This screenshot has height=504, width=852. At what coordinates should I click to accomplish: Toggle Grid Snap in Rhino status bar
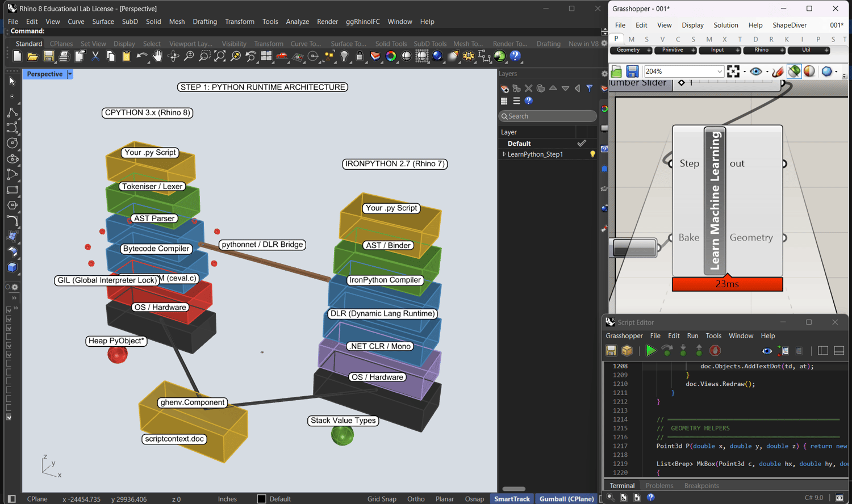pyautogui.click(x=382, y=499)
